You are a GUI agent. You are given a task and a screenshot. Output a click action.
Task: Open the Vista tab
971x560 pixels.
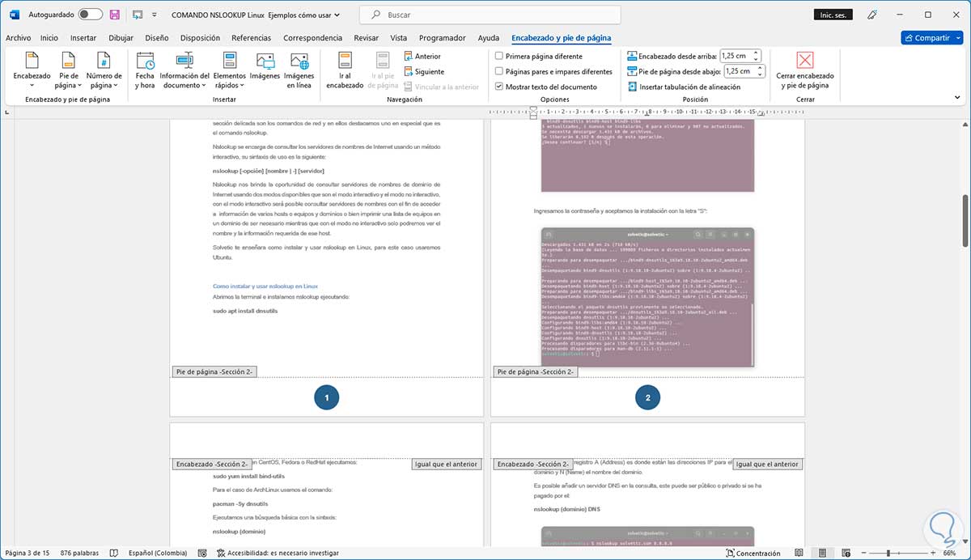pos(398,37)
